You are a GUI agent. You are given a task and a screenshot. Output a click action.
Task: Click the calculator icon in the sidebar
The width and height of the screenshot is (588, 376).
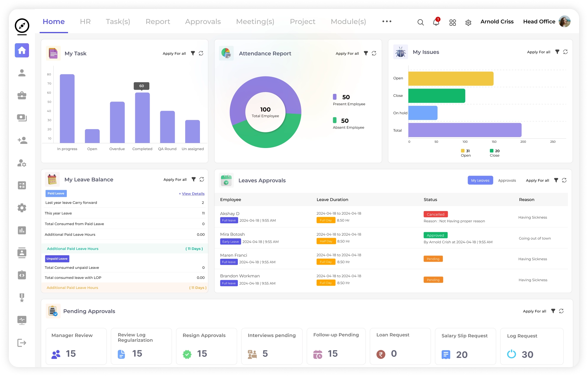coord(22,185)
